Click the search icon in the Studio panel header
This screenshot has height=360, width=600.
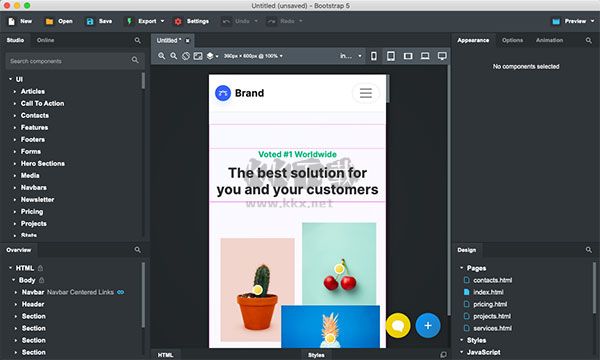[x=138, y=40]
